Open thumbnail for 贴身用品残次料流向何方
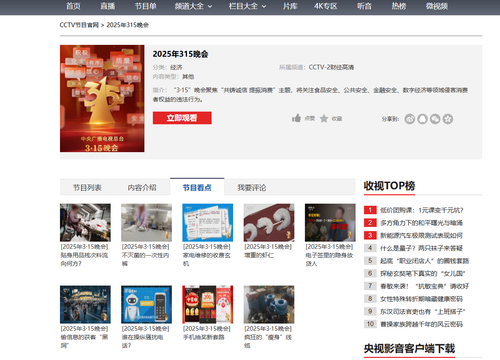 coord(85,222)
